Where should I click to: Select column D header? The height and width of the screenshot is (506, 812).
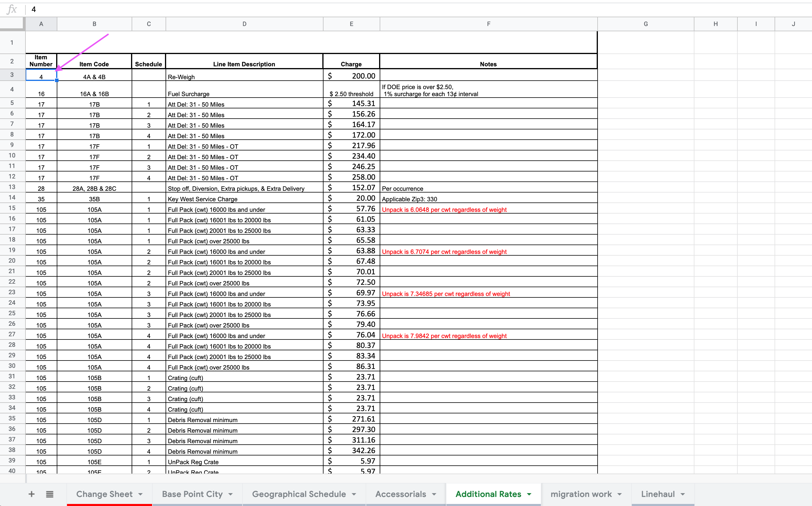(244, 24)
